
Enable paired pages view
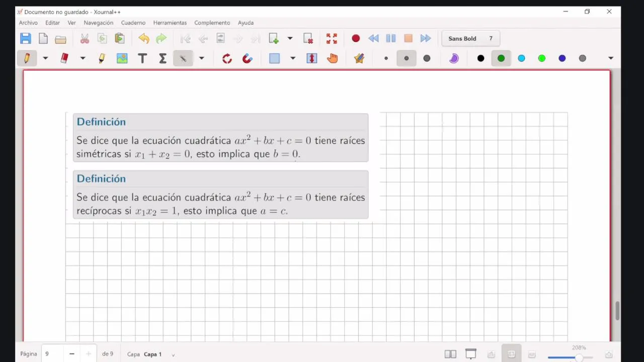450,354
